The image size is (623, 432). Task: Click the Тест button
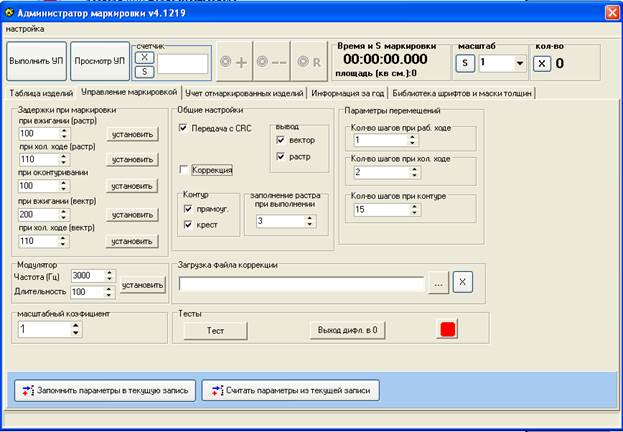coord(215,331)
